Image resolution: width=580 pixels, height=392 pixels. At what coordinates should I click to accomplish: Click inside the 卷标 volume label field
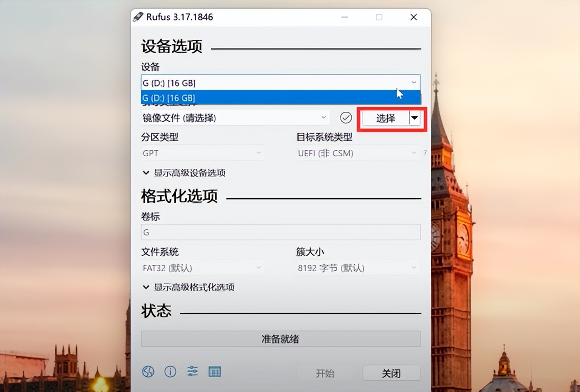[x=280, y=232]
